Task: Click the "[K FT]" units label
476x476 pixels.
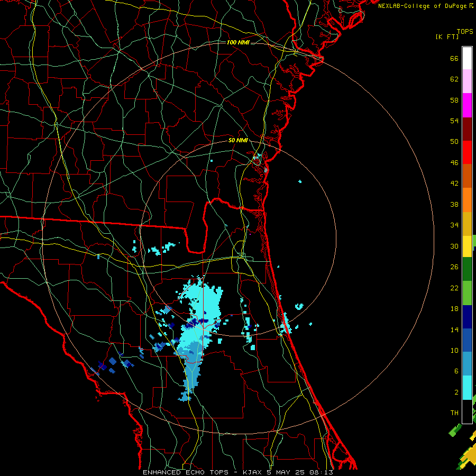Action: (x=447, y=36)
